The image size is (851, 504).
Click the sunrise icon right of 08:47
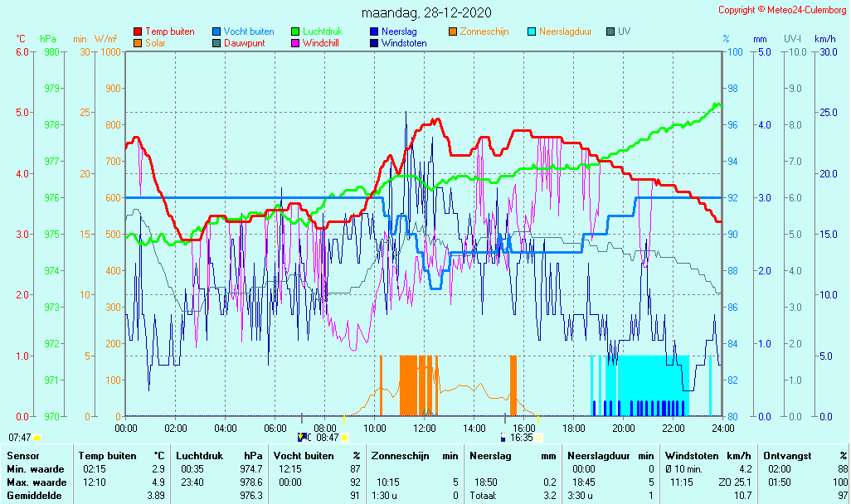(345, 438)
